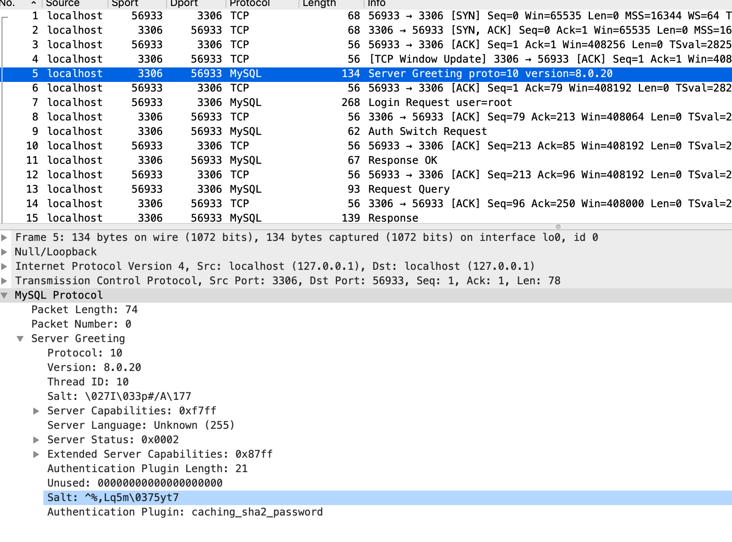Sort by the Length column header
Image resolution: width=732 pixels, height=542 pixels.
coord(331,3)
